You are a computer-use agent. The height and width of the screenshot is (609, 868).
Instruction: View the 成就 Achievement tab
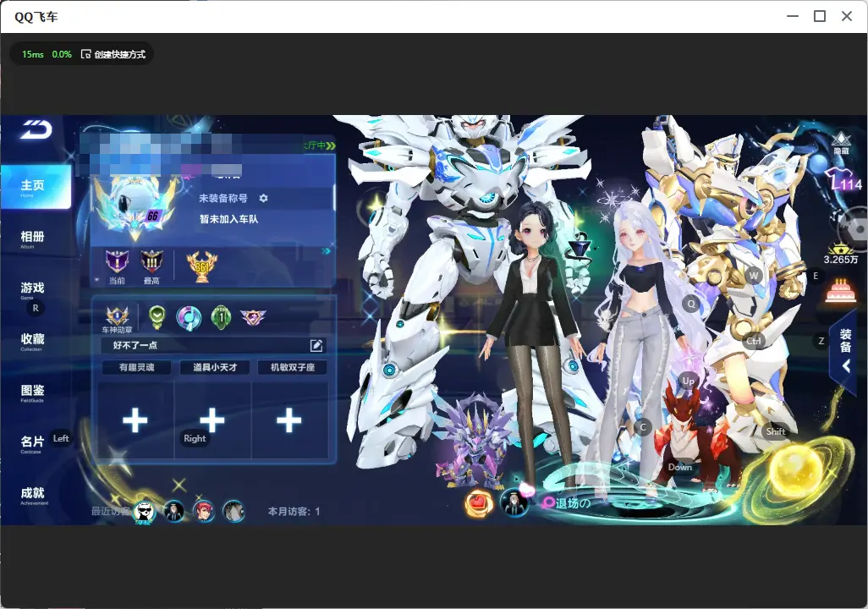point(32,495)
